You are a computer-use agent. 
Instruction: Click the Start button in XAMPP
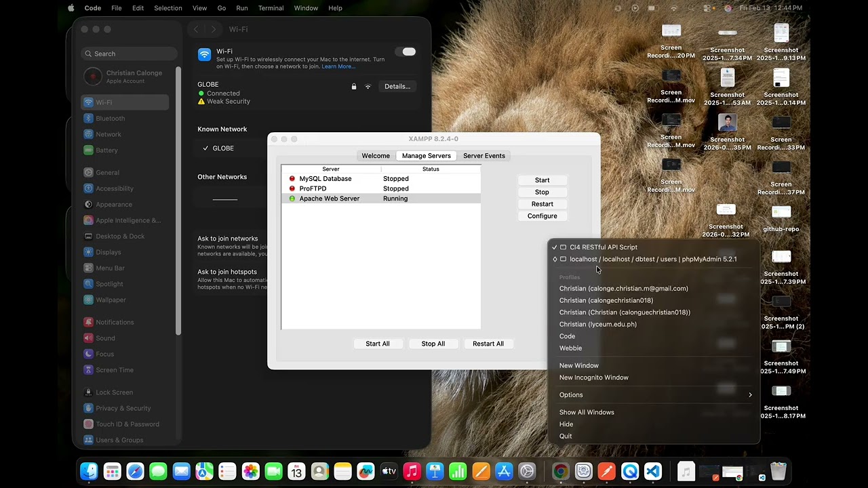point(542,180)
